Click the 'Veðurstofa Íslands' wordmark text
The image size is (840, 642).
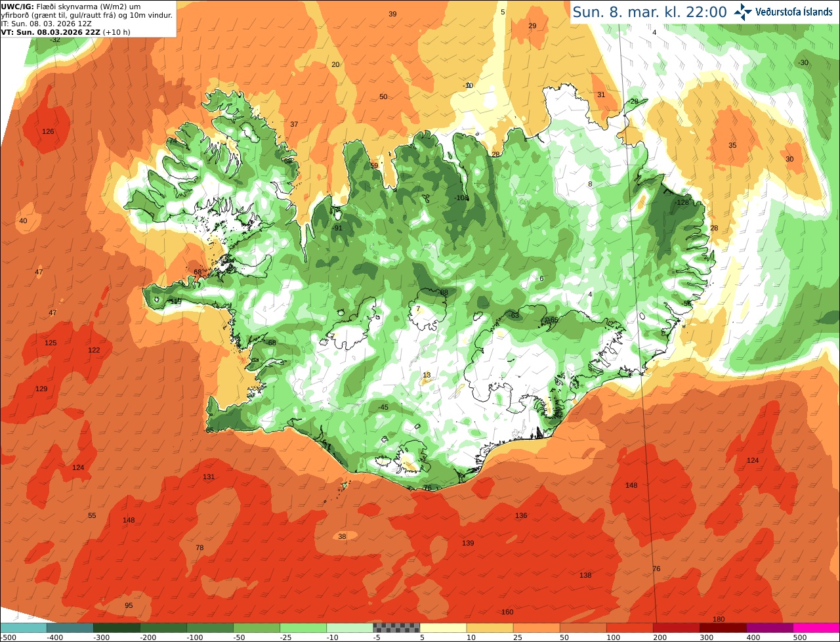click(793, 12)
